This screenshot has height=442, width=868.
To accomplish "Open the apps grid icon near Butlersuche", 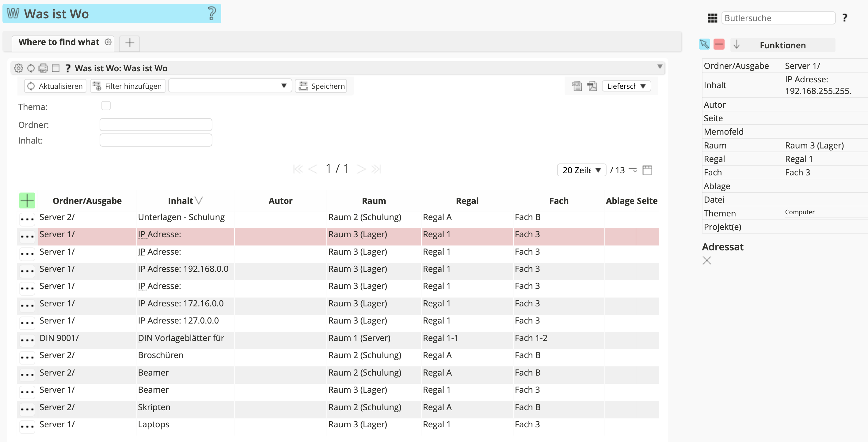I will [712, 18].
